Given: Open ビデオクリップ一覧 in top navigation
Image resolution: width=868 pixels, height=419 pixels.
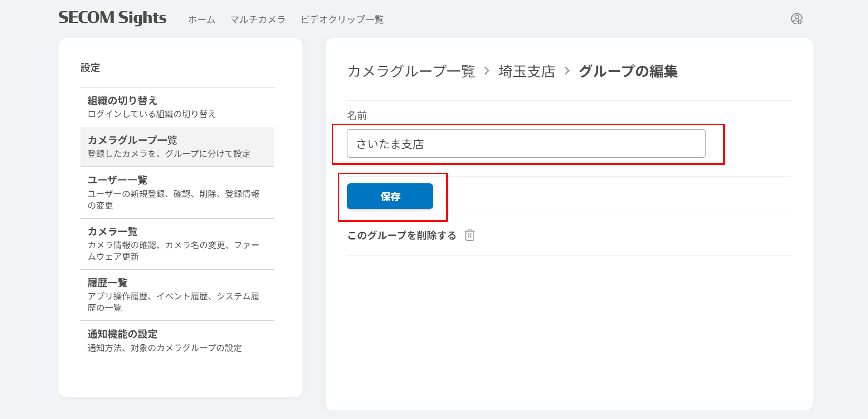Looking at the screenshot, I should click(342, 20).
